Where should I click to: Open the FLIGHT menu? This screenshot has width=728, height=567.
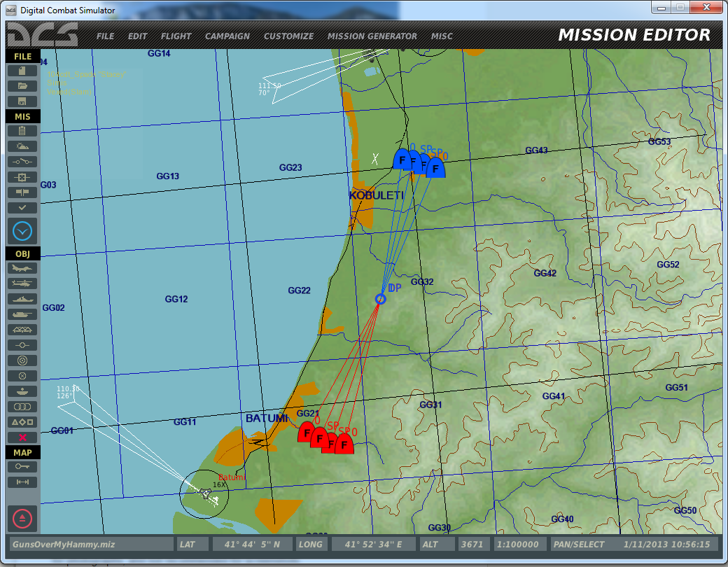coord(176,36)
